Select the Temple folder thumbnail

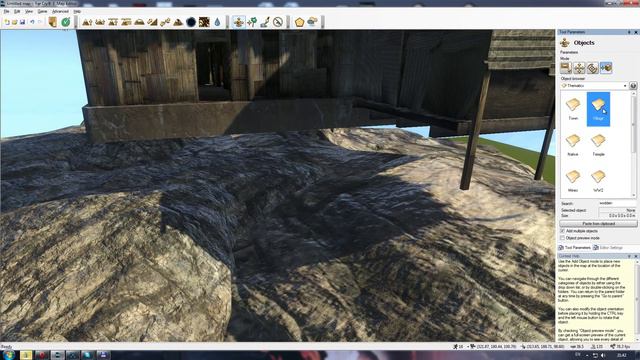[598, 145]
